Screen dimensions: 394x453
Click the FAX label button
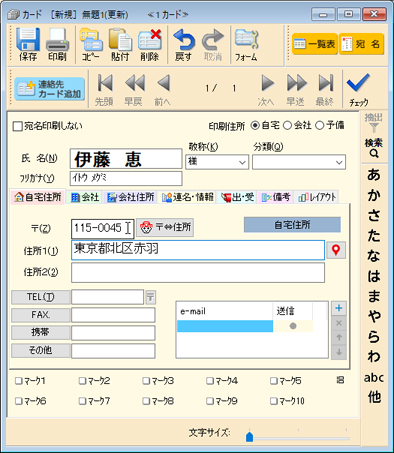pyautogui.click(x=41, y=315)
